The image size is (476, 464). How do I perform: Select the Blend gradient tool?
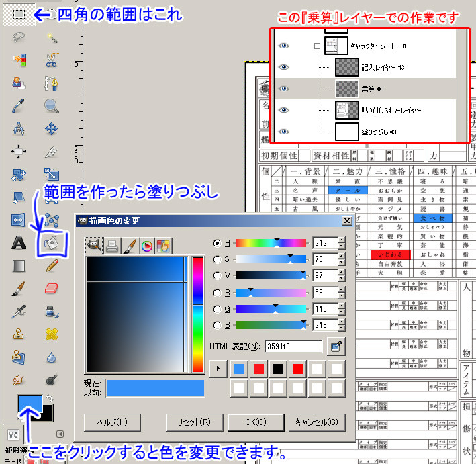(19, 266)
